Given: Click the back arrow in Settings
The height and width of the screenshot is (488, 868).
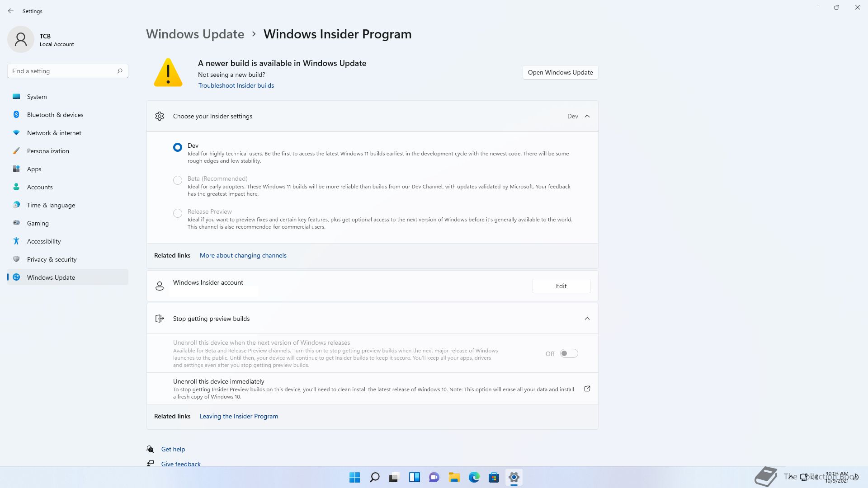Looking at the screenshot, I should pos(11,11).
